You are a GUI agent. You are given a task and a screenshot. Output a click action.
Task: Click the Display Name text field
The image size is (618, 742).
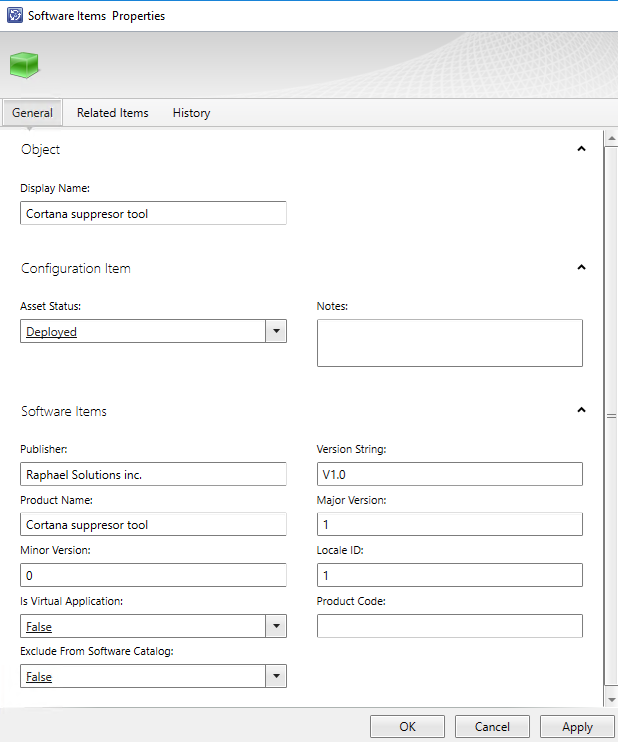(x=153, y=213)
